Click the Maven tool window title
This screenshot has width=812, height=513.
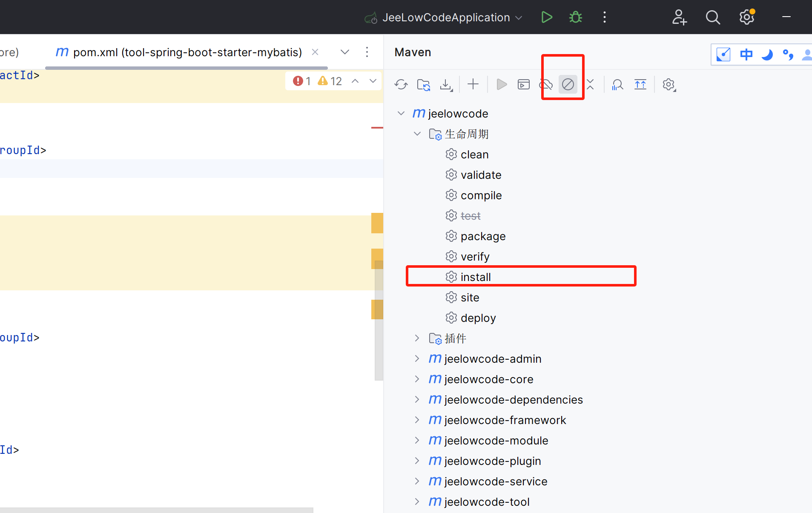pos(412,52)
